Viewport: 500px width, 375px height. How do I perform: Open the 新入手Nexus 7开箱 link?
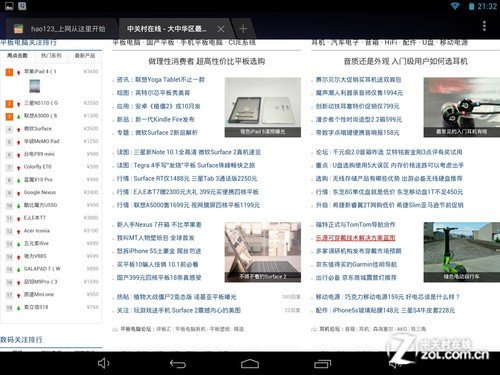[x=159, y=225]
